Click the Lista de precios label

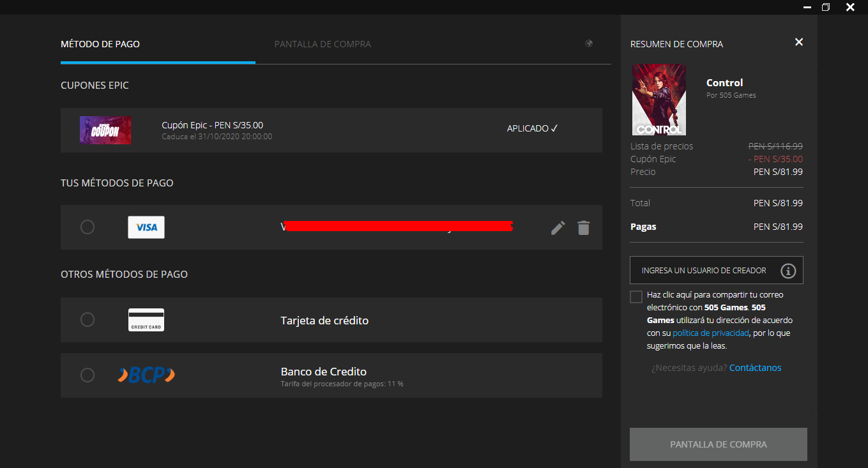(662, 146)
